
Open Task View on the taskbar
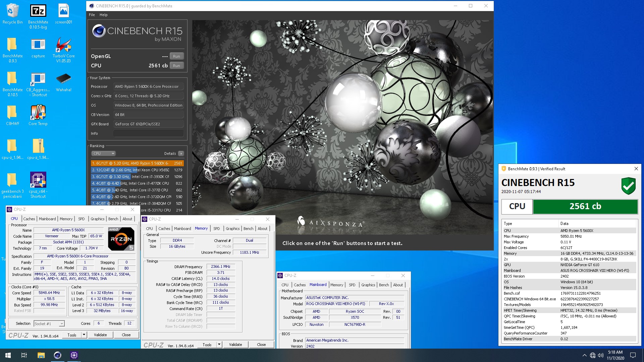pos(24,355)
